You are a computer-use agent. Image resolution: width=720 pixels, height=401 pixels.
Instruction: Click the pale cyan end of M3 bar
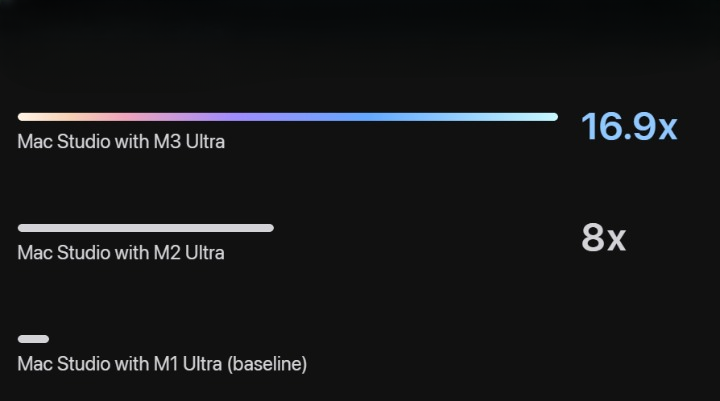click(537, 117)
